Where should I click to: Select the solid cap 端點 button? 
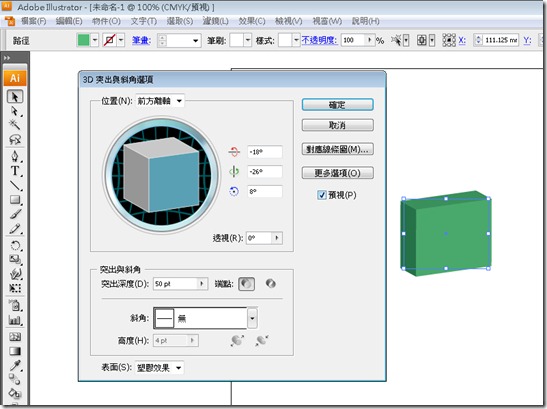[x=246, y=284]
